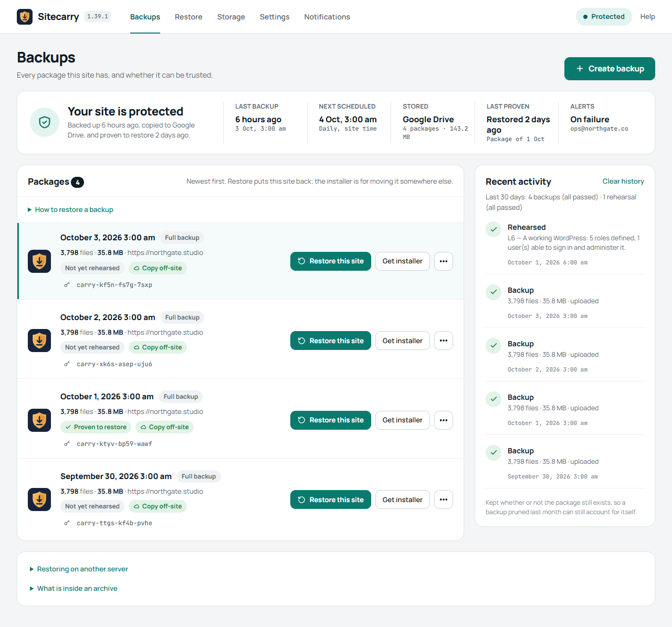This screenshot has height=627, width=672.
Task: Open more options for September 30 backup
Action: tap(444, 500)
